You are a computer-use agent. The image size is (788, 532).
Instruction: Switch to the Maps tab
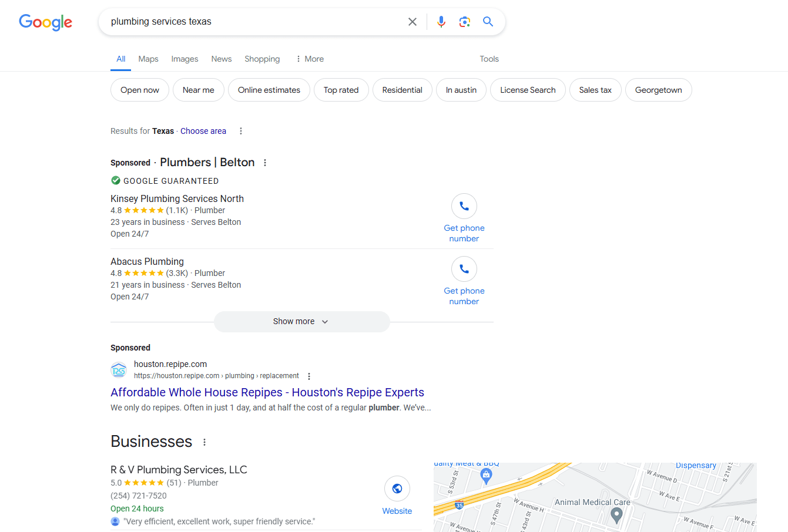[149, 59]
